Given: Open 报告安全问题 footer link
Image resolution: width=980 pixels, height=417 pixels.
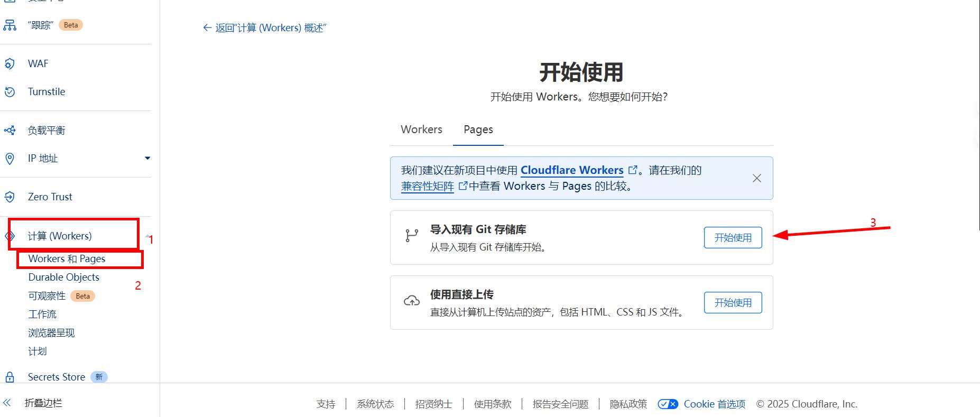Looking at the screenshot, I should pos(561,404).
